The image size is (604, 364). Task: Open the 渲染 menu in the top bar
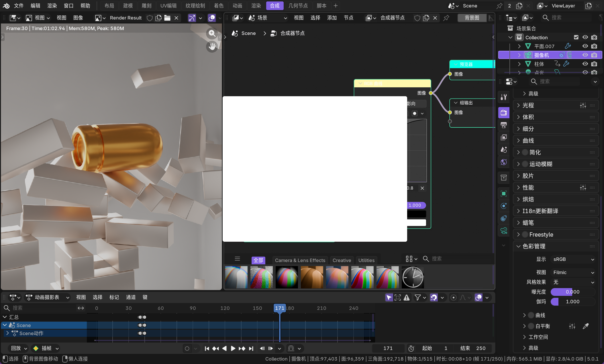point(52,6)
